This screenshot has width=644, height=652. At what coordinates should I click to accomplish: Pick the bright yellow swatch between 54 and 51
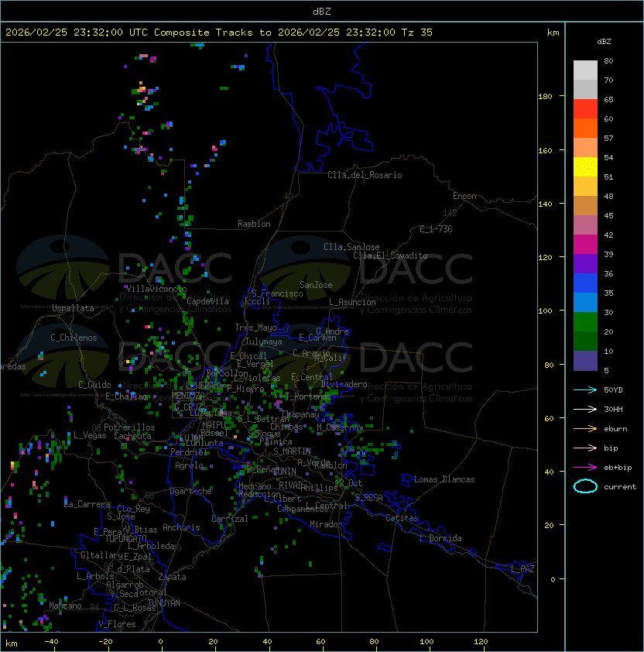(x=585, y=166)
